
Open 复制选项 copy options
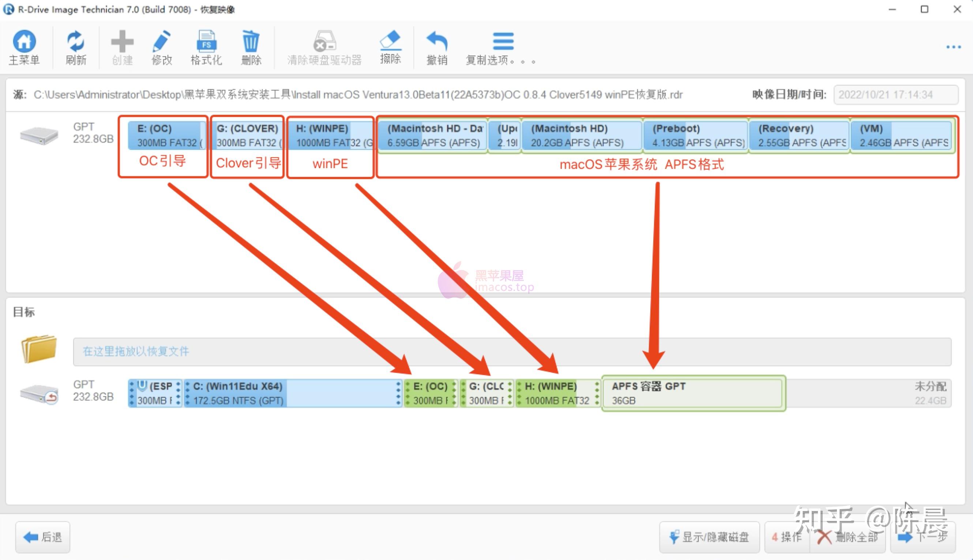[x=502, y=47]
